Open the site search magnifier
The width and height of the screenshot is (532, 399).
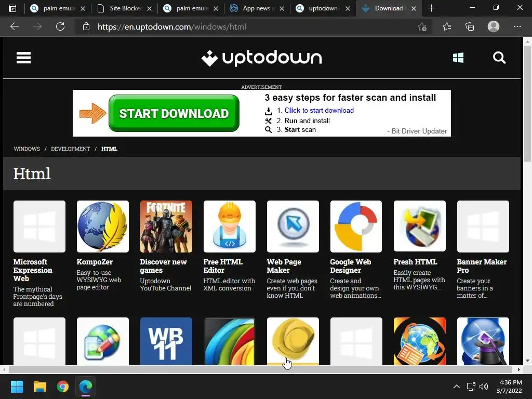[x=499, y=58]
